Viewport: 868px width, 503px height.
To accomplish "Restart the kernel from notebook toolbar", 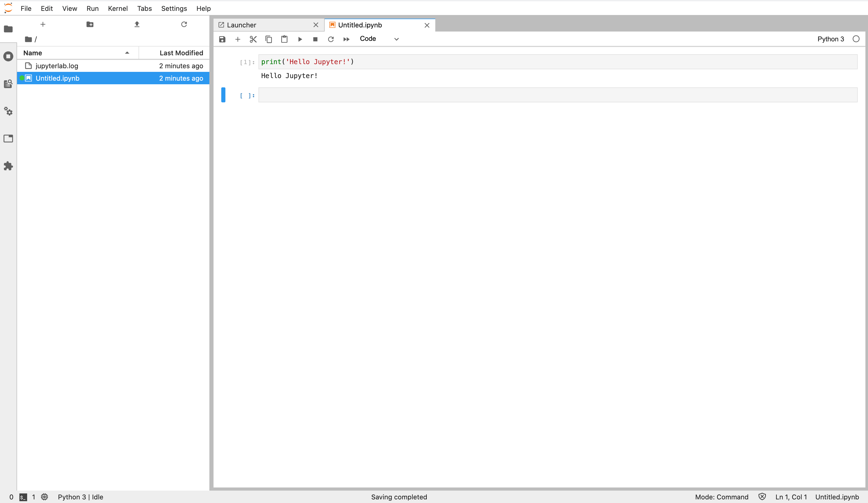I will 331,39.
